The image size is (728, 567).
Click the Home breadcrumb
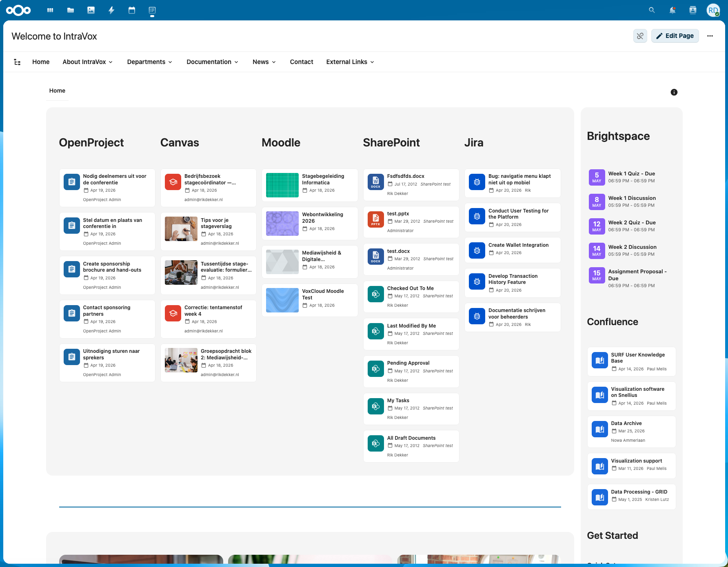57,91
